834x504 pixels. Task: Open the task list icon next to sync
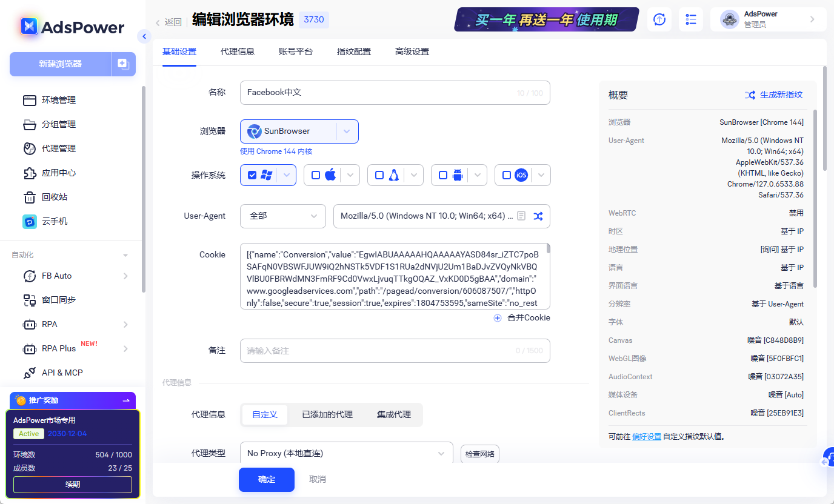[x=691, y=19]
